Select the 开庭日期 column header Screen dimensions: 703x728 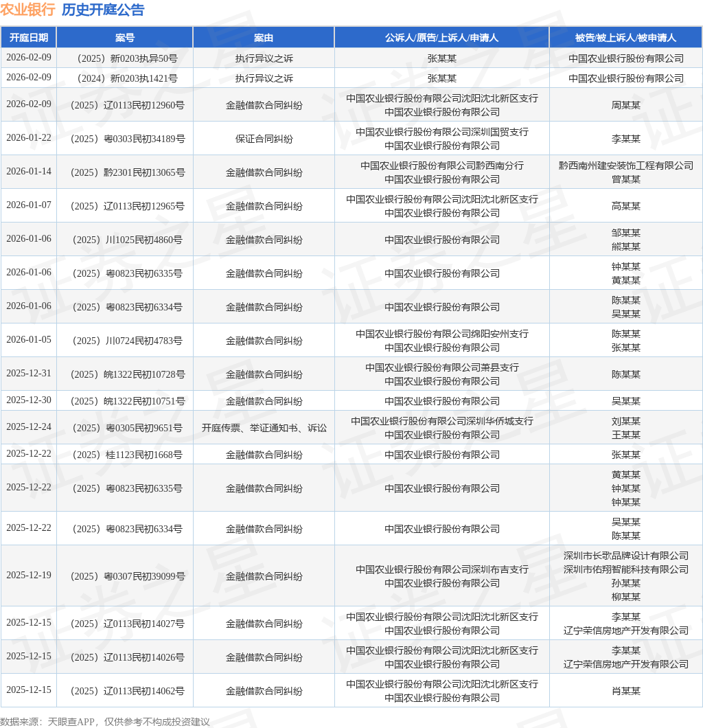click(x=29, y=38)
